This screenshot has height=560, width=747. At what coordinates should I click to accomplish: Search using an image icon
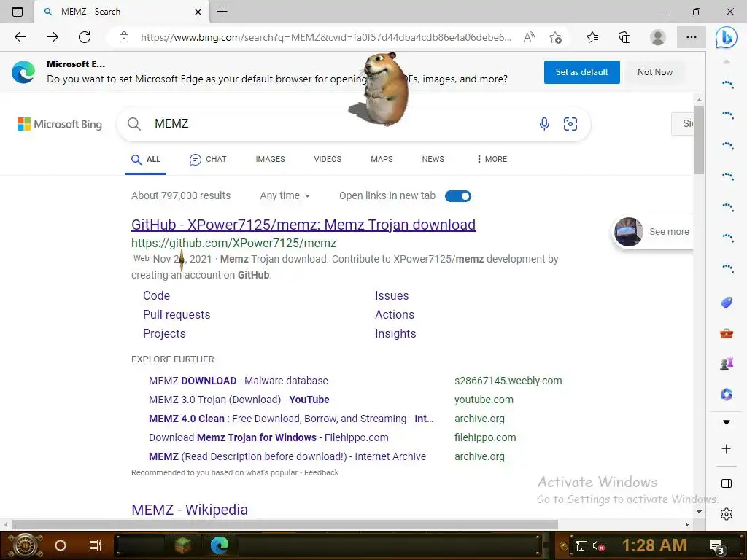570,124
